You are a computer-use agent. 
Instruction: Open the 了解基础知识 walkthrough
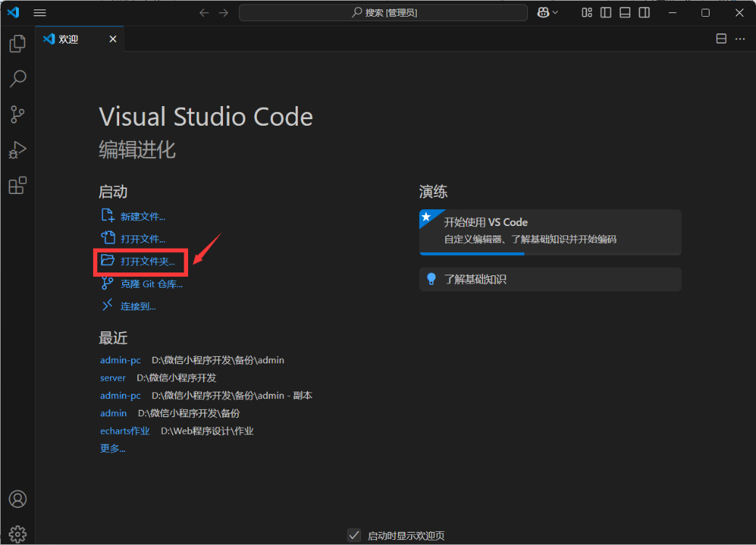(x=550, y=279)
